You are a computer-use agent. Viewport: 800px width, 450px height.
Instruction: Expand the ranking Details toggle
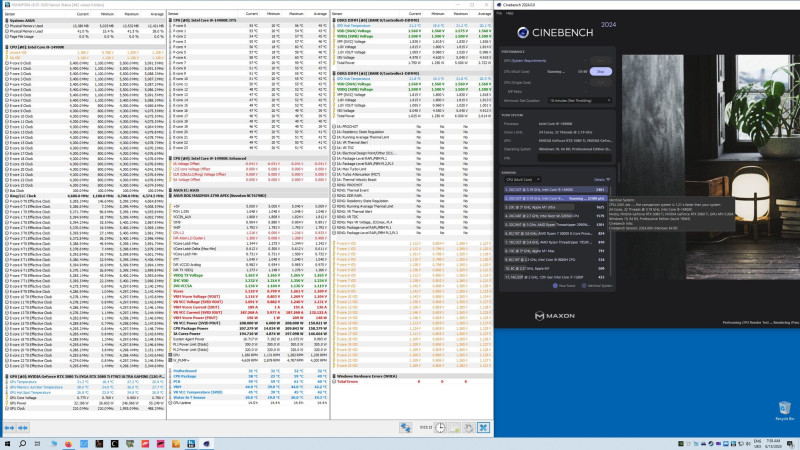[x=602, y=180]
